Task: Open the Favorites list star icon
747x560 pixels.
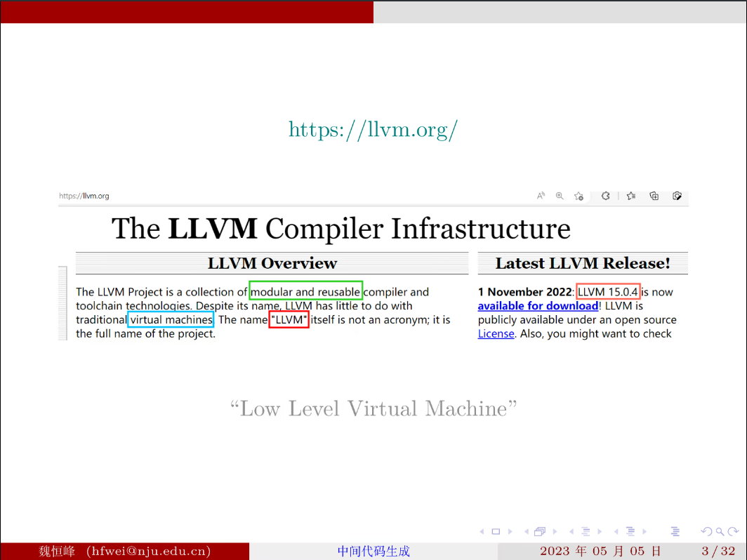Action: click(631, 196)
